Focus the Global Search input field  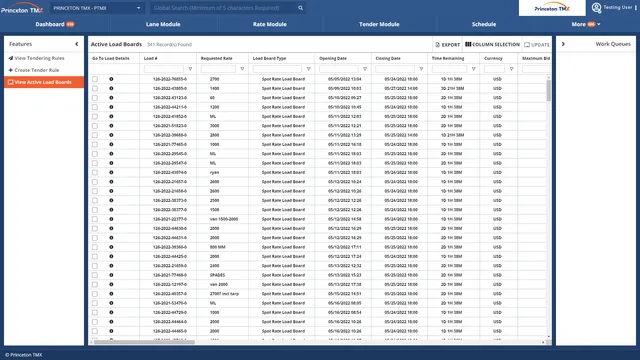(x=224, y=8)
